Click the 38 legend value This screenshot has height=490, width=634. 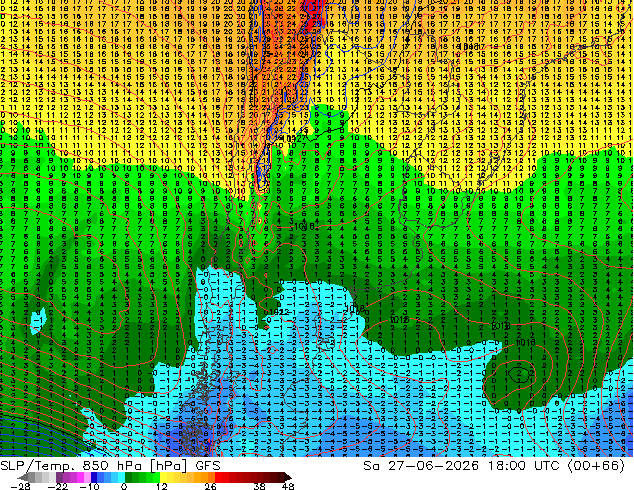(x=260, y=486)
